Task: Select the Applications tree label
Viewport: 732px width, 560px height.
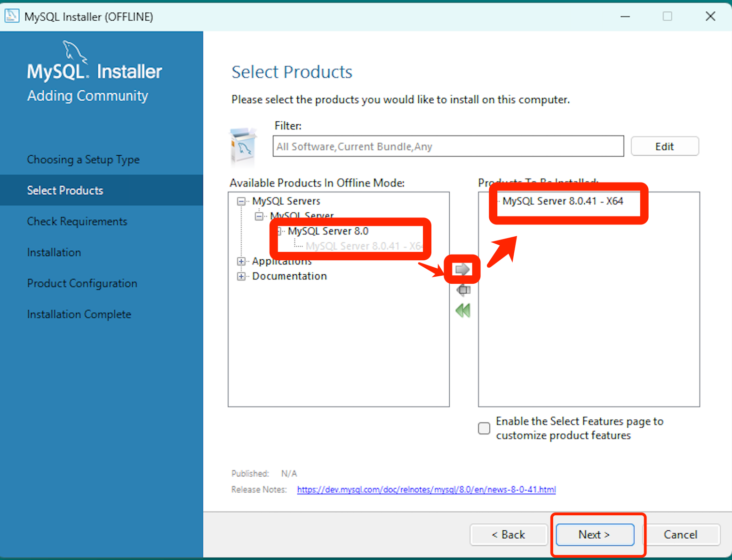Action: point(282,261)
